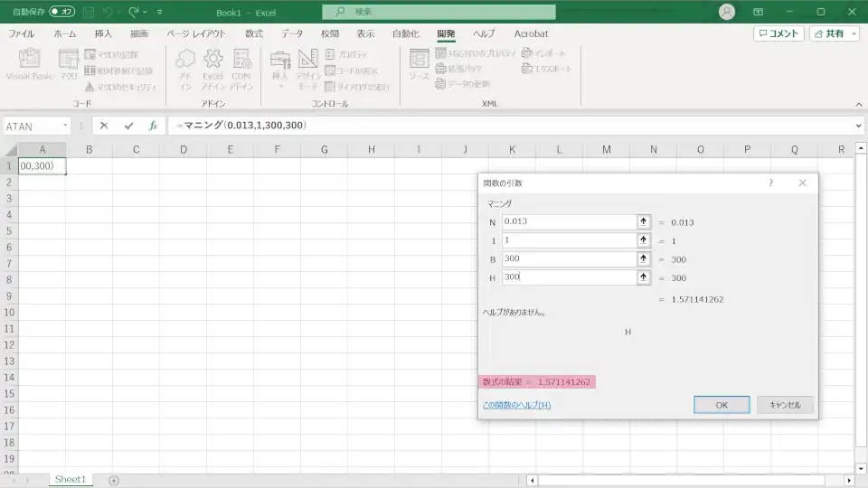Add a new sheet with plus icon

click(x=114, y=480)
